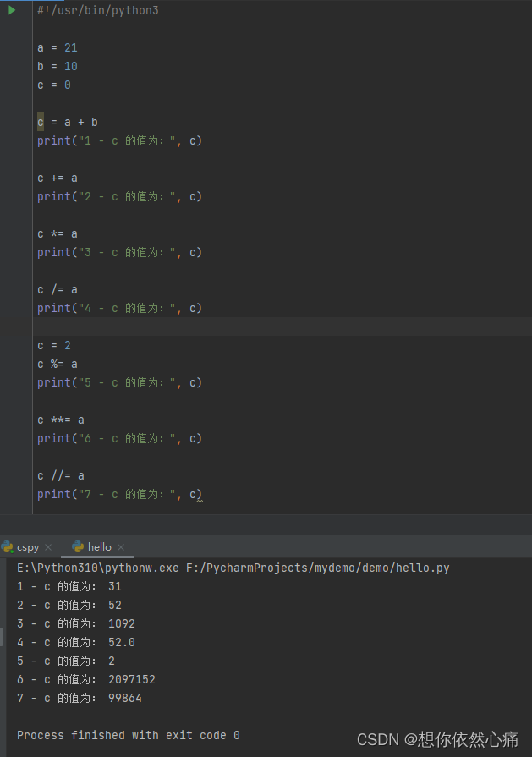
Task: Click 'Process finished with exit code 0'
Action: [x=129, y=735]
